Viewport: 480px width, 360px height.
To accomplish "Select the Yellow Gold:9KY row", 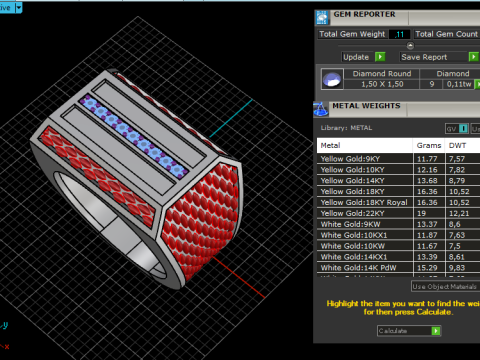I will tap(398, 159).
